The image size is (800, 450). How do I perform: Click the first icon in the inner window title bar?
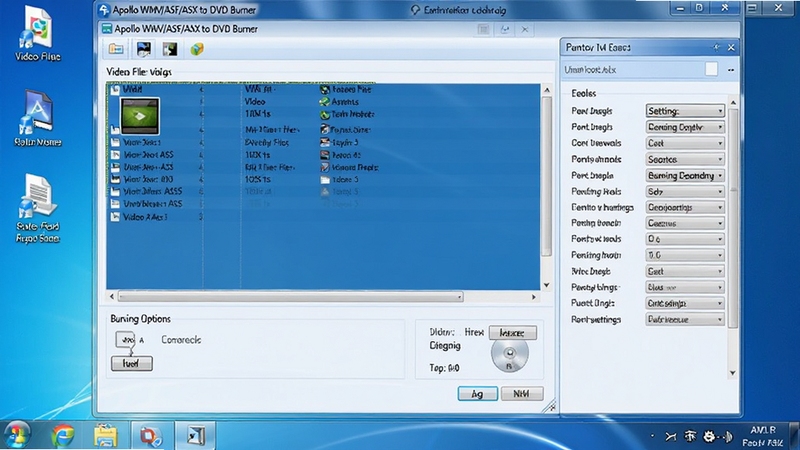(x=483, y=30)
